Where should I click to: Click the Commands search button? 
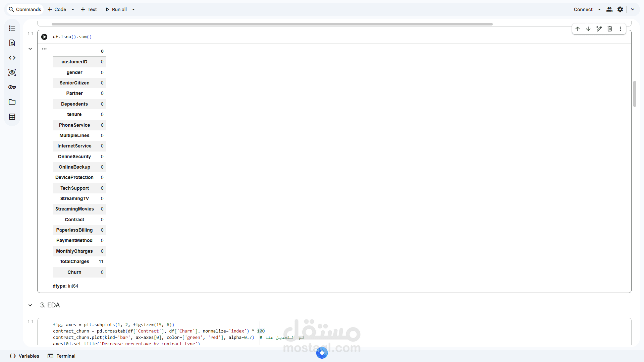25,9
